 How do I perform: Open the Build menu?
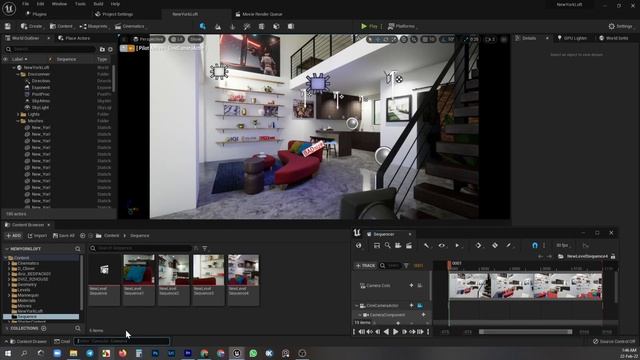click(x=98, y=4)
